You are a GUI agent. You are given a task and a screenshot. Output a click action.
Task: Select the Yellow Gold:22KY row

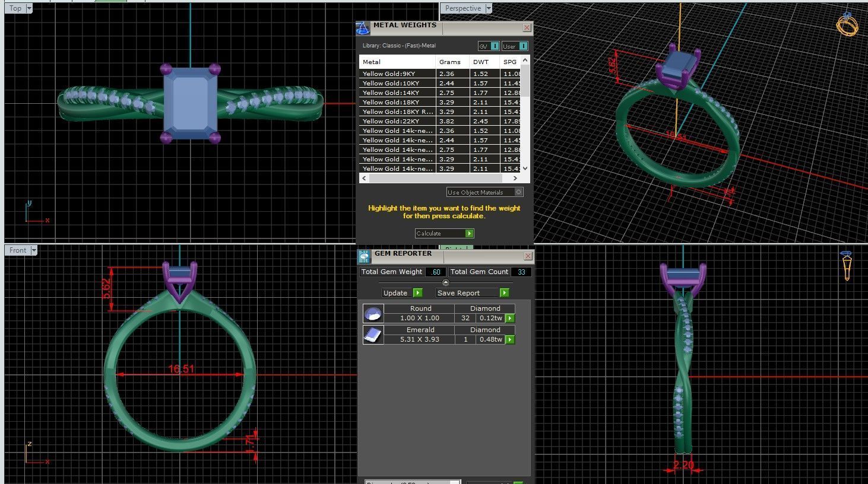coord(440,121)
